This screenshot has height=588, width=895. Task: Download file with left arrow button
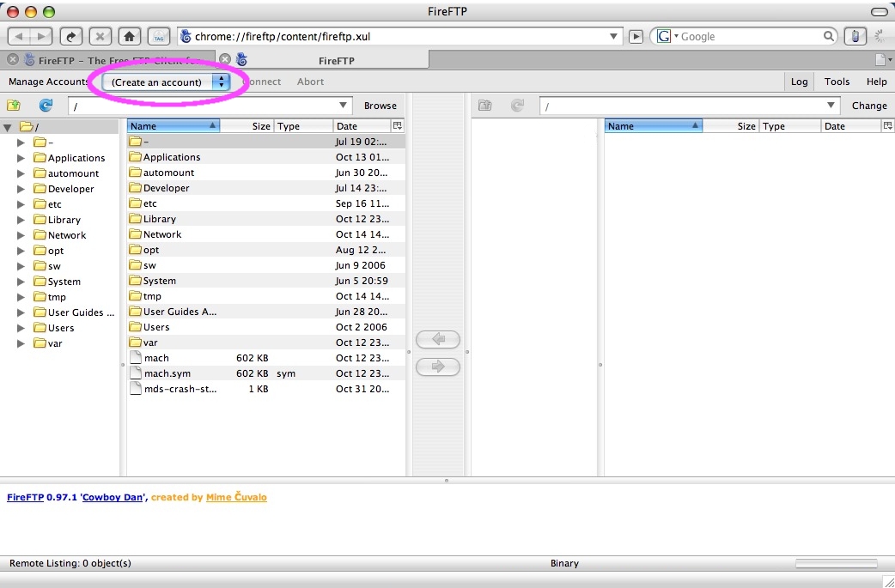click(438, 339)
